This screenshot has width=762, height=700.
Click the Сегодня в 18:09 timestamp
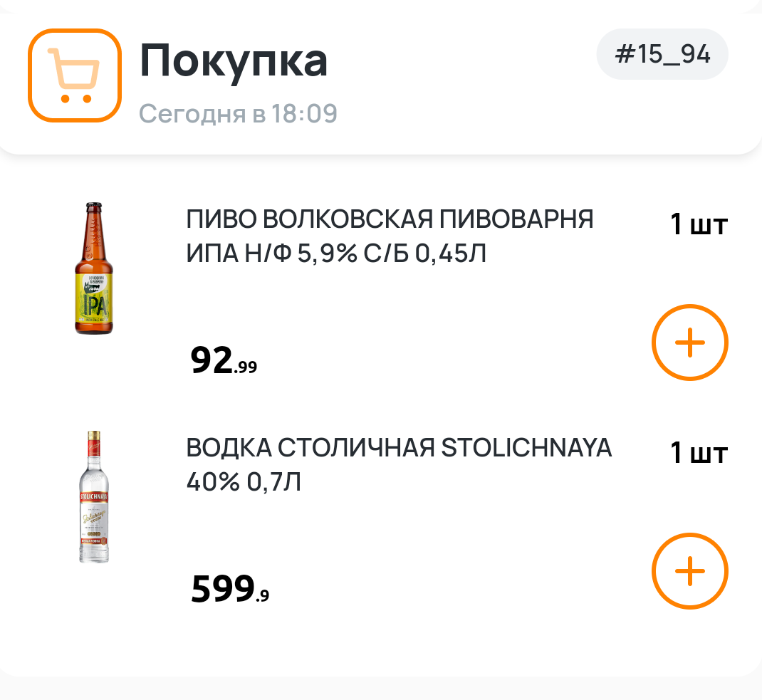point(238,113)
